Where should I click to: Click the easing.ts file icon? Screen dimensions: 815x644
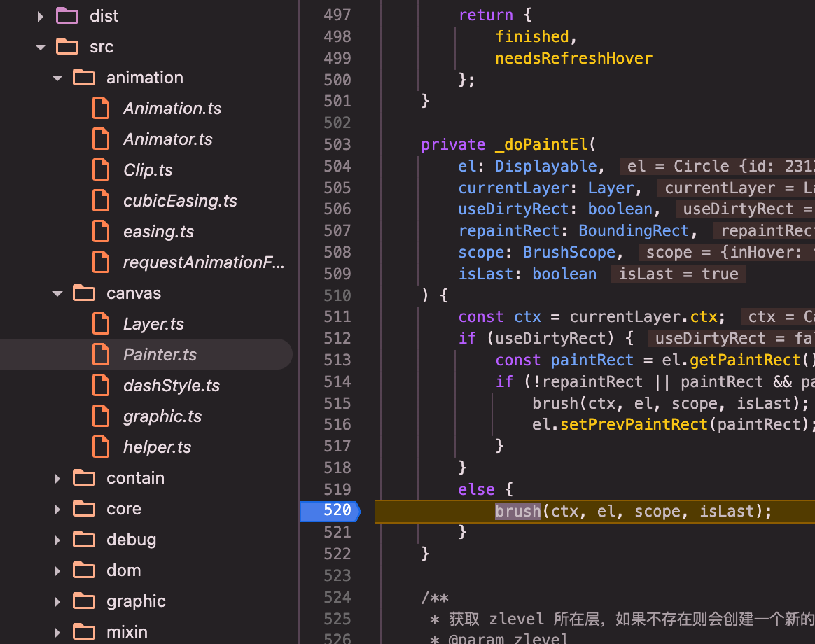coord(102,232)
